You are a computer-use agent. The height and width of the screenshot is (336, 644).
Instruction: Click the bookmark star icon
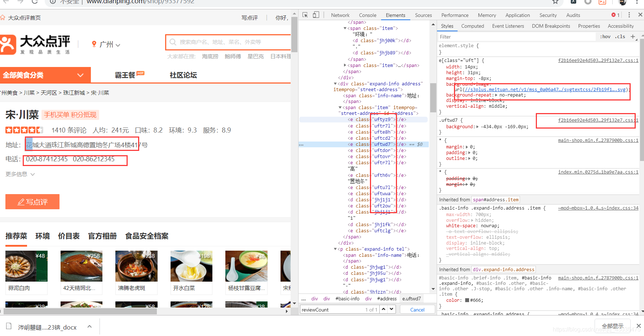(555, 2)
